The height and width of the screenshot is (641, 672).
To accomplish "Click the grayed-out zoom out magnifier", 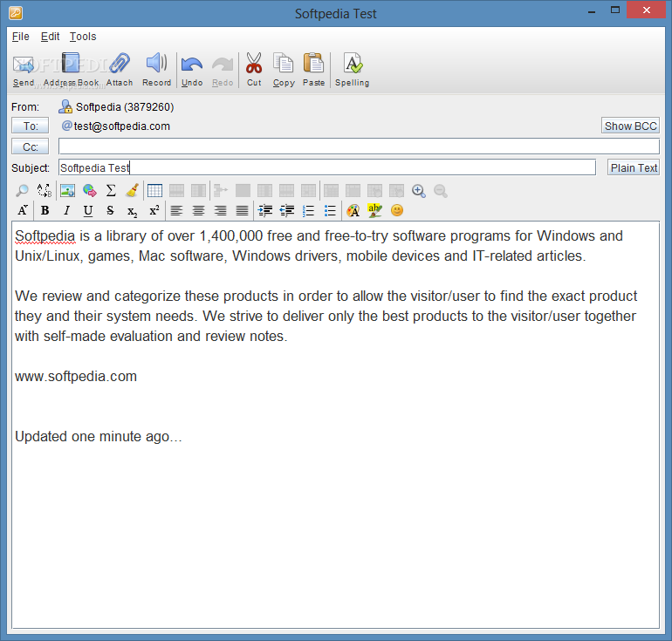I will pyautogui.click(x=440, y=190).
